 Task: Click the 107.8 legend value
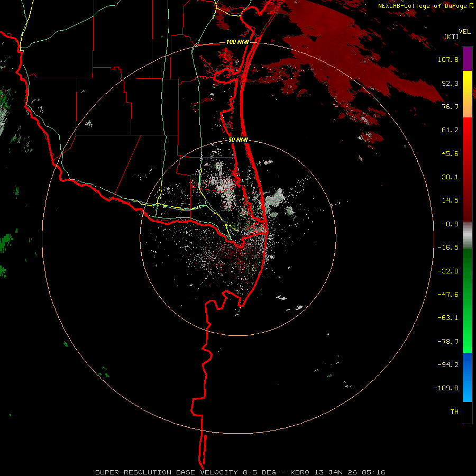(x=448, y=59)
